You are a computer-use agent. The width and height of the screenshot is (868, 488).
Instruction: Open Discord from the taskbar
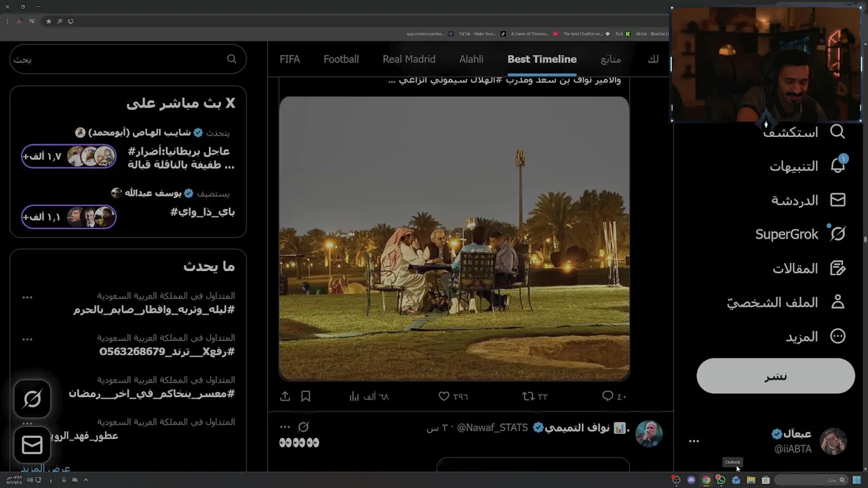[x=691, y=480]
